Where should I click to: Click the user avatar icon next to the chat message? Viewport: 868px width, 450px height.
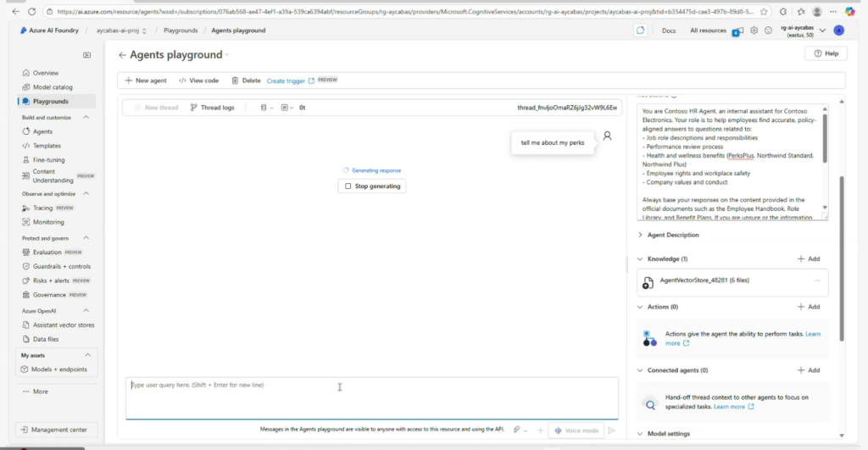(x=607, y=136)
